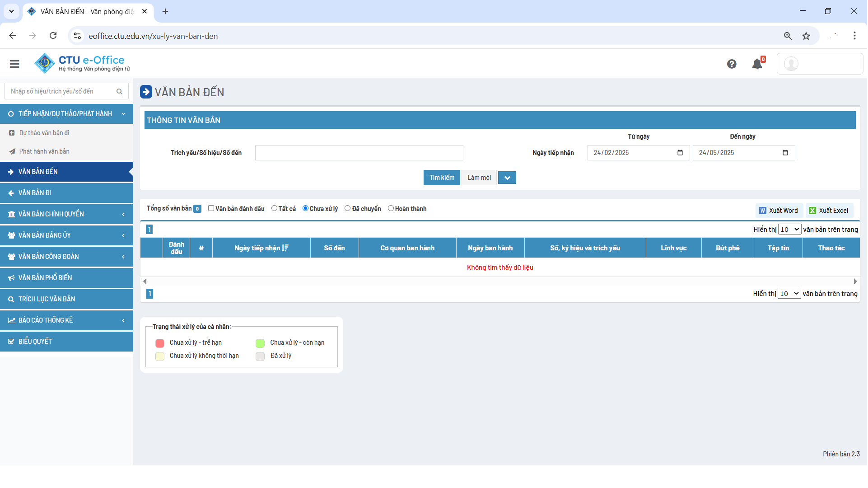This screenshot has height=488, width=868.
Task: Open the top Hiển thị page size dropdown
Action: (x=789, y=230)
